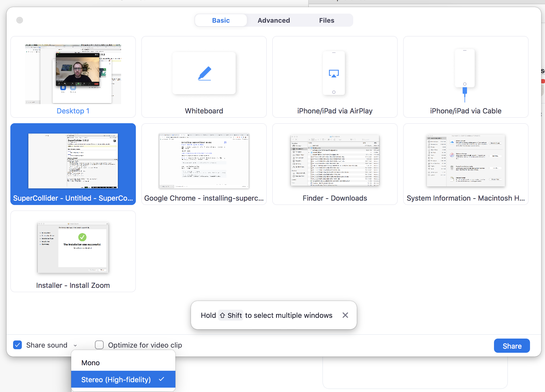Select Desktop 1 for sharing

pos(73,77)
